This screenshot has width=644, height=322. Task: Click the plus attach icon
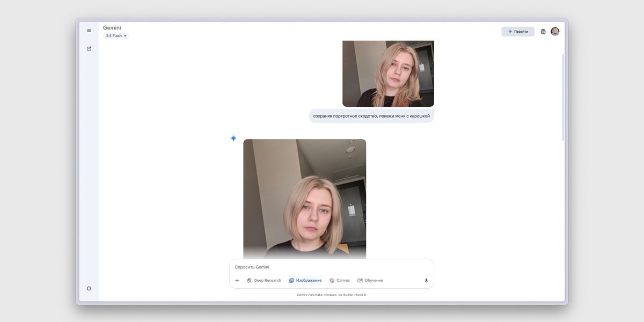click(x=237, y=281)
